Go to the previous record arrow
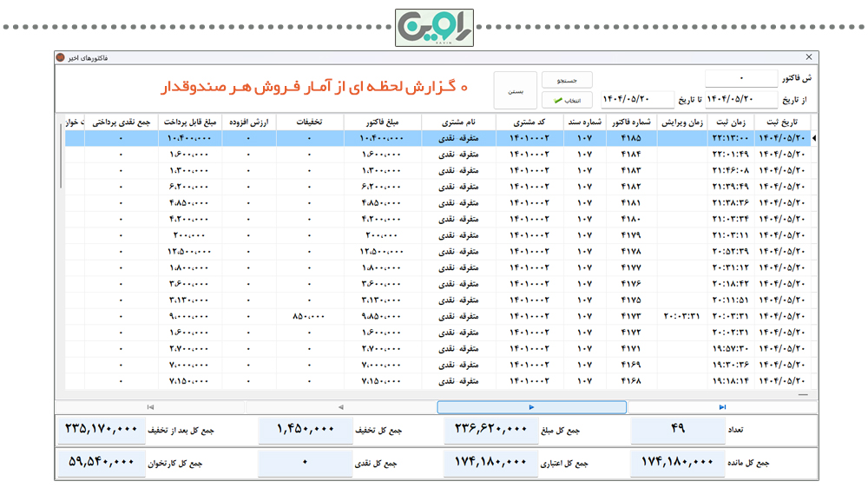The image size is (868, 488). coord(340,407)
